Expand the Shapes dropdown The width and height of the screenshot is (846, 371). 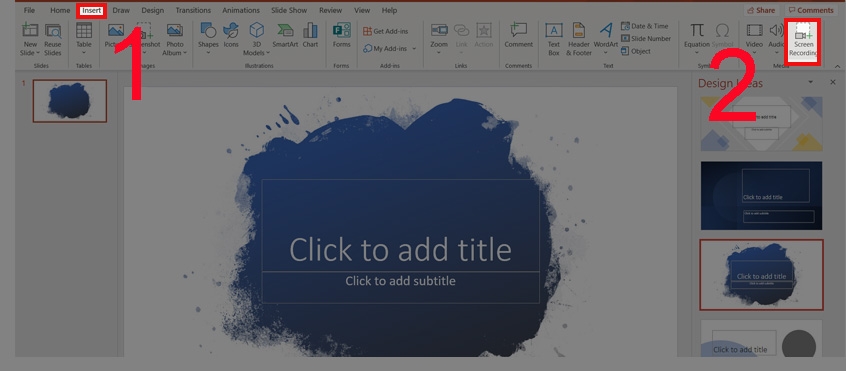[x=208, y=52]
